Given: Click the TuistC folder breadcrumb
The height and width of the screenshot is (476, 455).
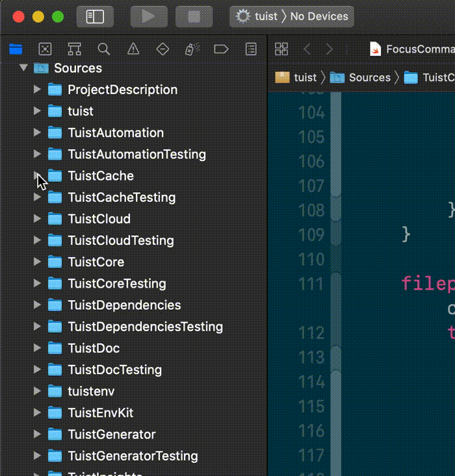Looking at the screenshot, I should click(429, 78).
